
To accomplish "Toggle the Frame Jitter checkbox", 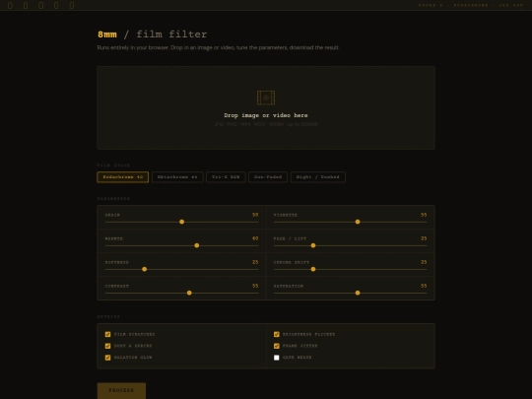I will (277, 346).
